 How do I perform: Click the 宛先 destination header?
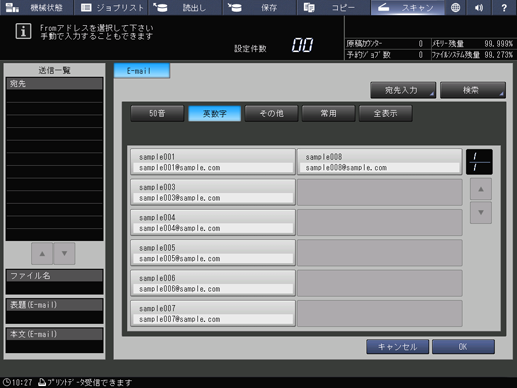click(54, 84)
